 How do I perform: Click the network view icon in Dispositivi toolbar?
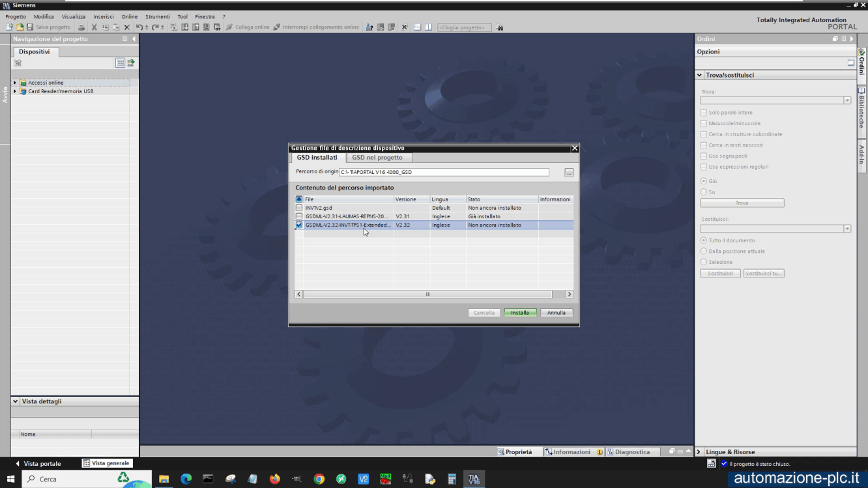click(120, 63)
